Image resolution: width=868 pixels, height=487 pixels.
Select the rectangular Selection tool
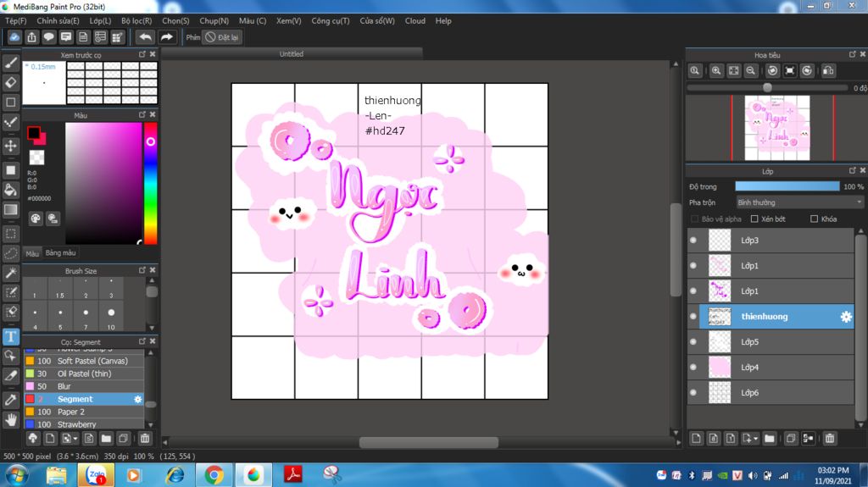[10, 234]
